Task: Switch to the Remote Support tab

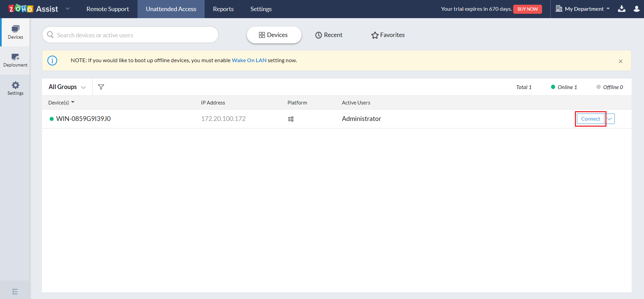Action: click(108, 9)
